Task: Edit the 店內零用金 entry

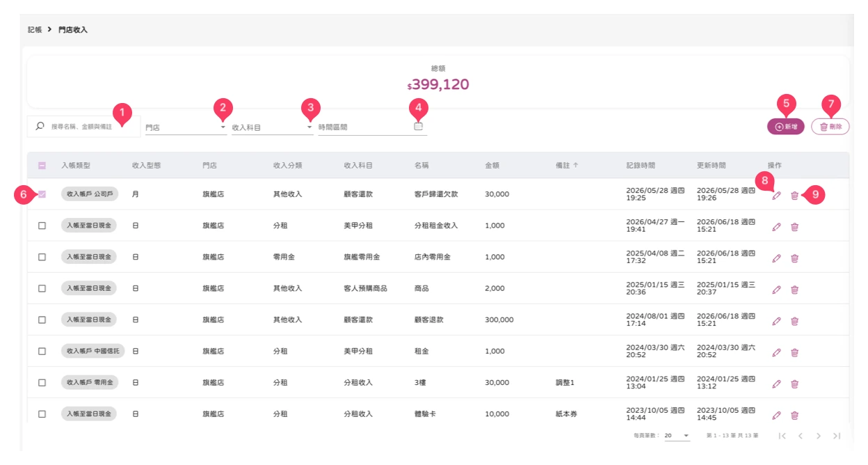Action: (776, 258)
